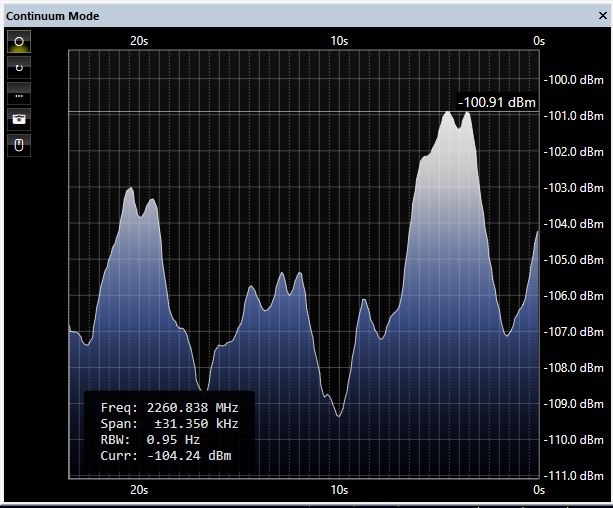This screenshot has height=508, width=613.
Task: Click the -100.91 dBm peak marker label
Action: pos(497,102)
